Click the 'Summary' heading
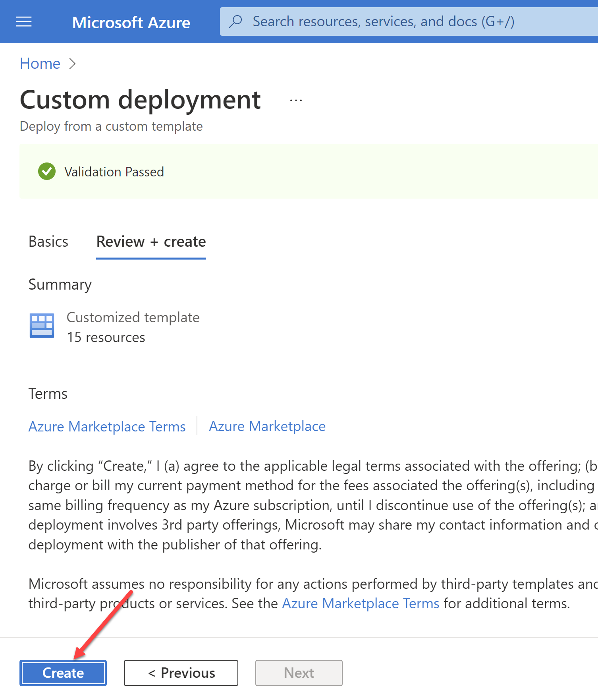Image resolution: width=598 pixels, height=700 pixels. click(60, 284)
